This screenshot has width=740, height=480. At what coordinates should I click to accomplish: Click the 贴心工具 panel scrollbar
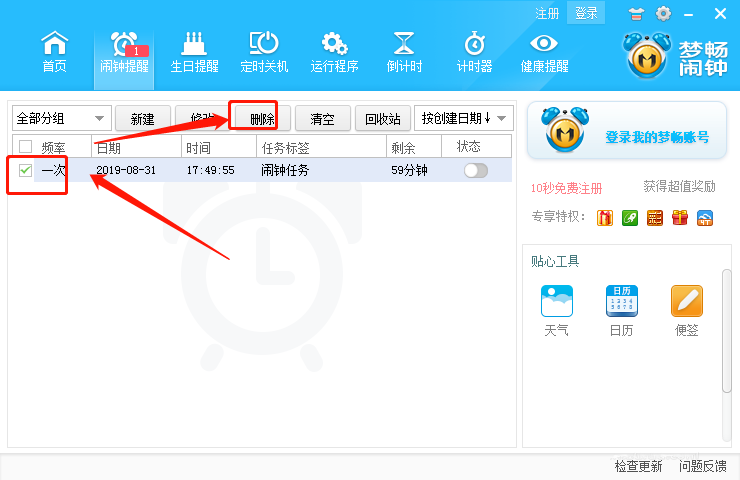click(x=726, y=330)
